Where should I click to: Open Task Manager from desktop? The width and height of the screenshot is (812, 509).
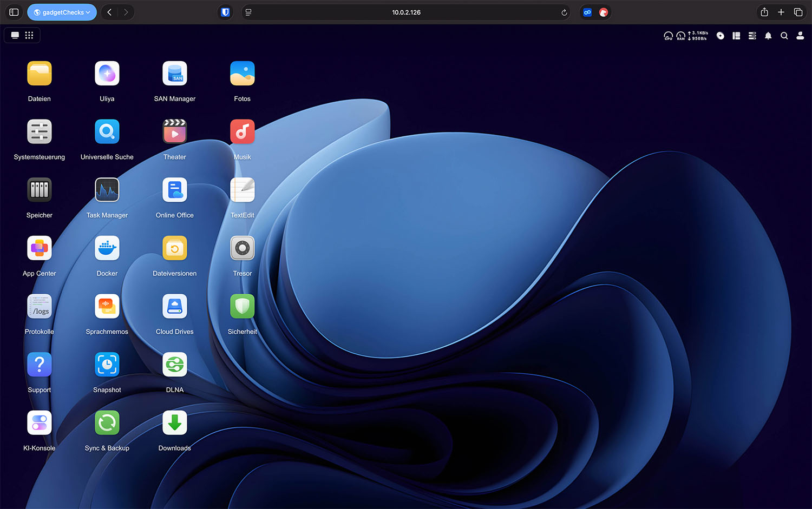pos(107,190)
